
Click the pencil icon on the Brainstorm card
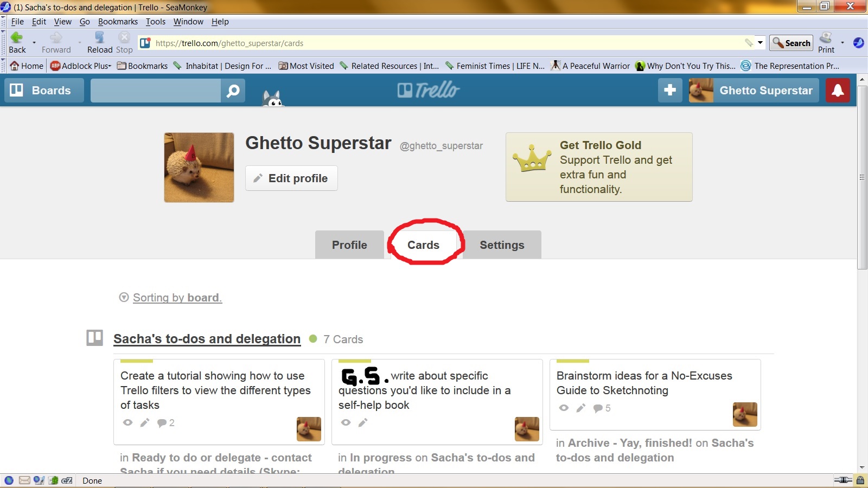581,408
